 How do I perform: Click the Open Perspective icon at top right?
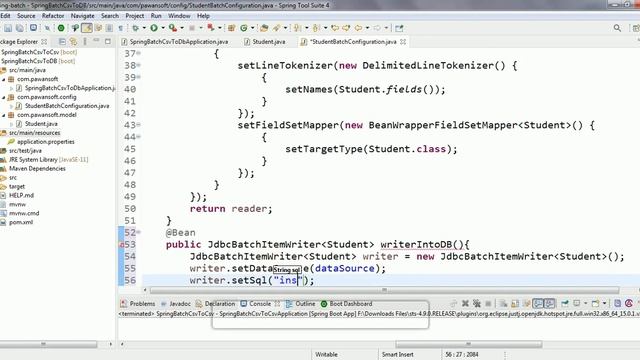pos(636,28)
